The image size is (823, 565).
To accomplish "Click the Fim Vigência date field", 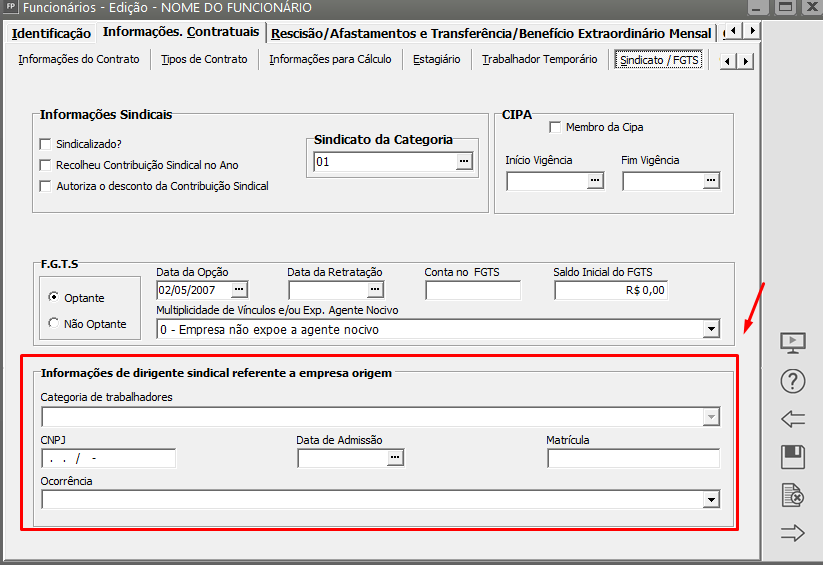I will (663, 181).
